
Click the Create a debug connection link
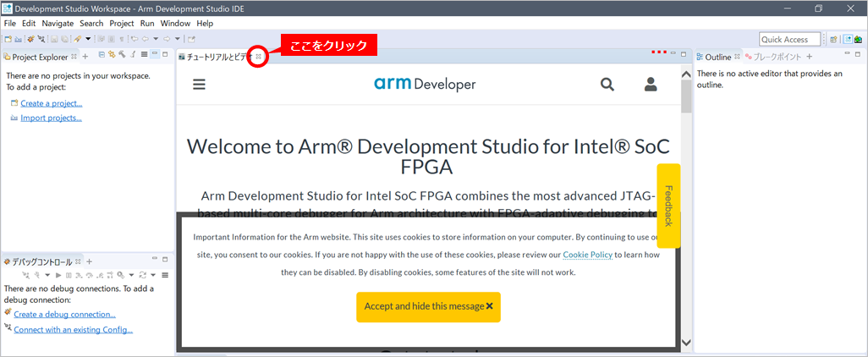click(x=65, y=315)
